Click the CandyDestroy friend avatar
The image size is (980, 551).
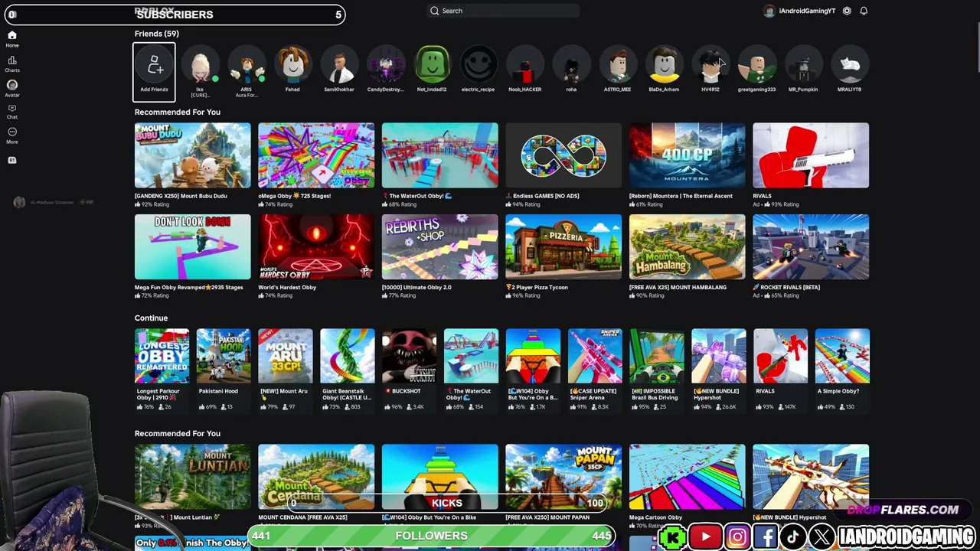point(385,66)
